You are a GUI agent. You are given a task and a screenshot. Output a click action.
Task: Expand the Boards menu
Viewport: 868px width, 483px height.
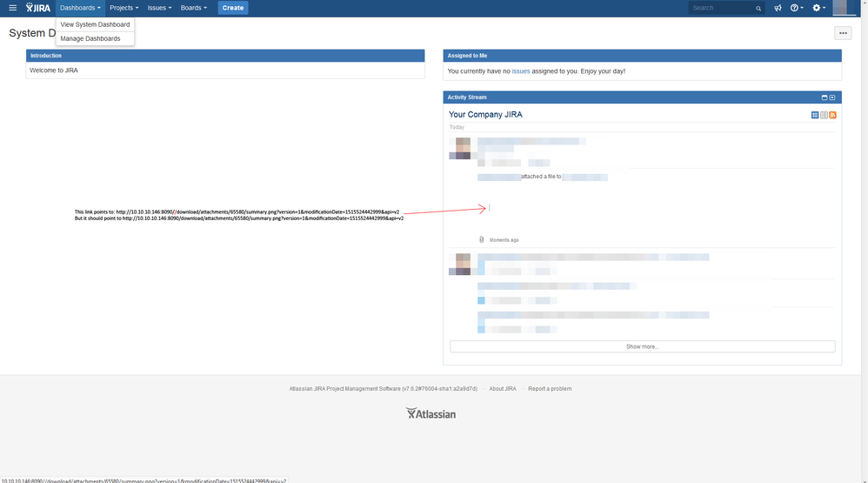194,8
